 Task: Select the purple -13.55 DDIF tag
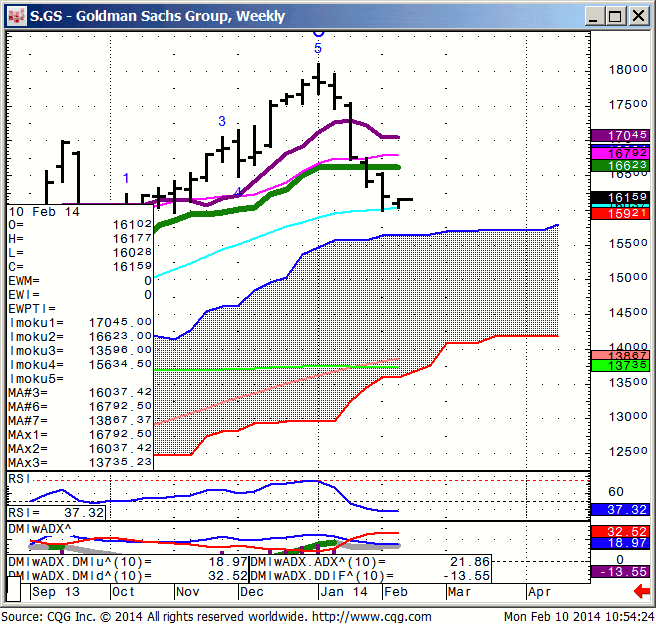pos(620,571)
